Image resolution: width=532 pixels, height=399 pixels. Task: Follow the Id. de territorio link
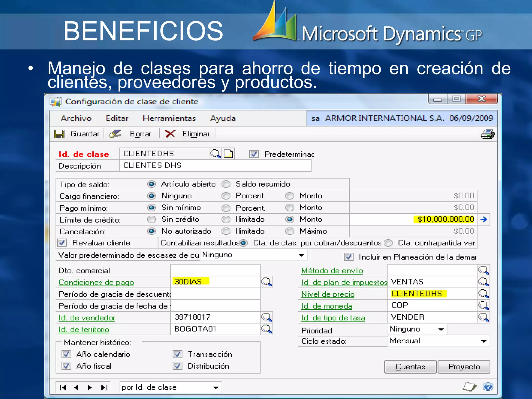84,330
